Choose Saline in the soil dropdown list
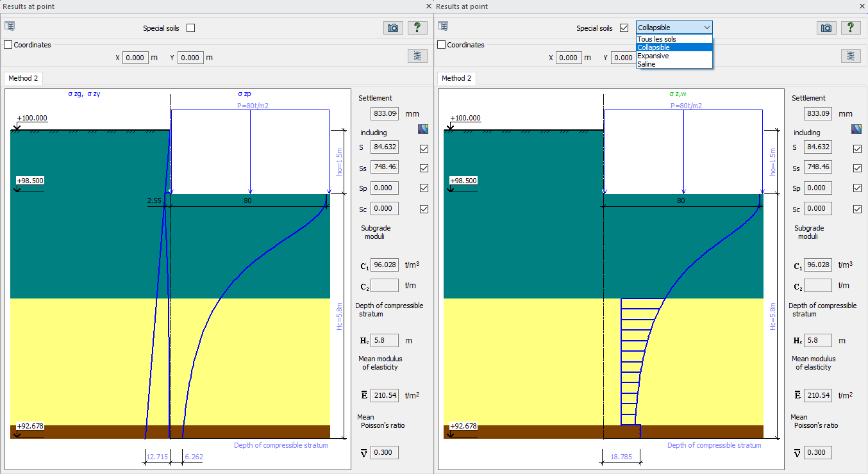This screenshot has width=868, height=474. (x=646, y=64)
